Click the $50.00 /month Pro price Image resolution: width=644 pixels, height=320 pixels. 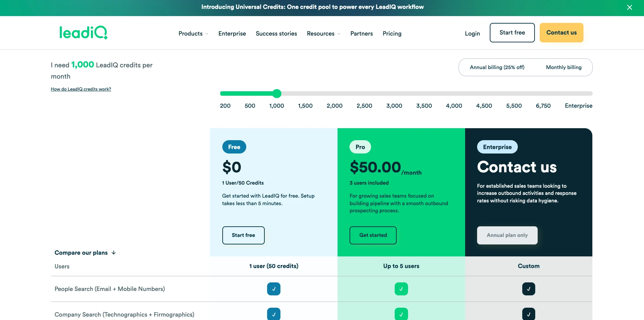click(385, 168)
